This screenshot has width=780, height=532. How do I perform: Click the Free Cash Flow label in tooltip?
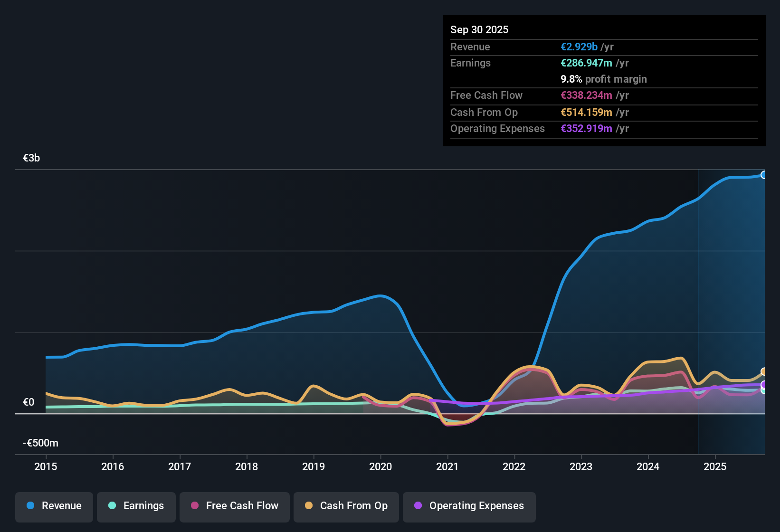click(486, 95)
